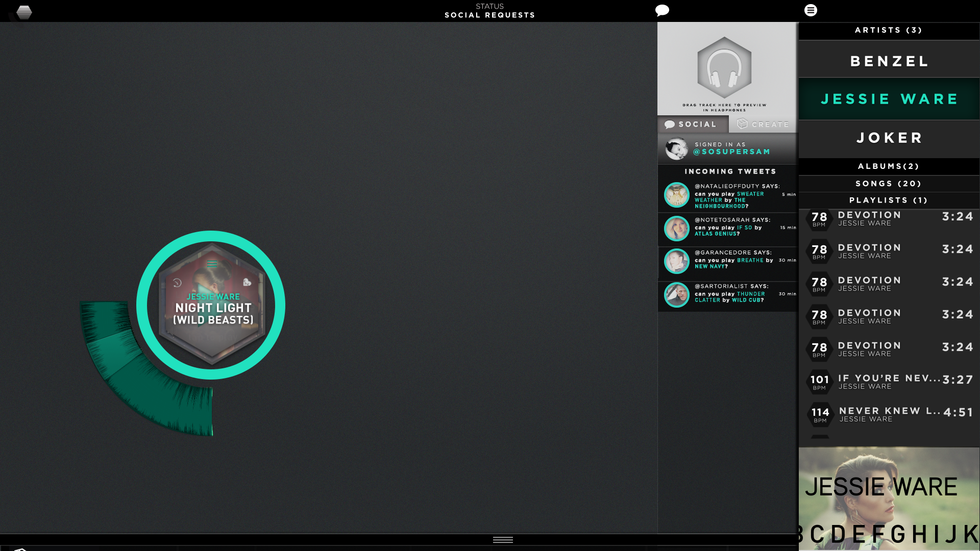
Task: Click the @SOSUPERSAM signed-in account
Action: (731, 152)
